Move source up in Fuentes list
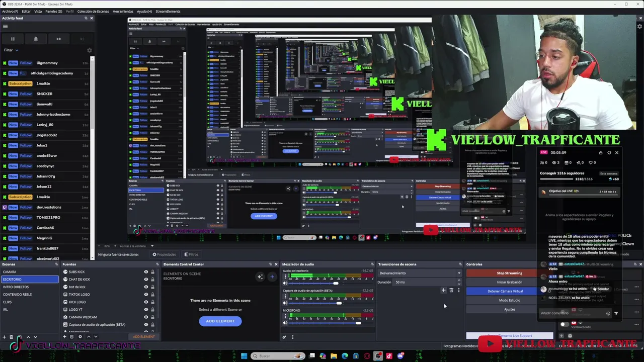This screenshot has width=644, height=362. click(x=88, y=337)
